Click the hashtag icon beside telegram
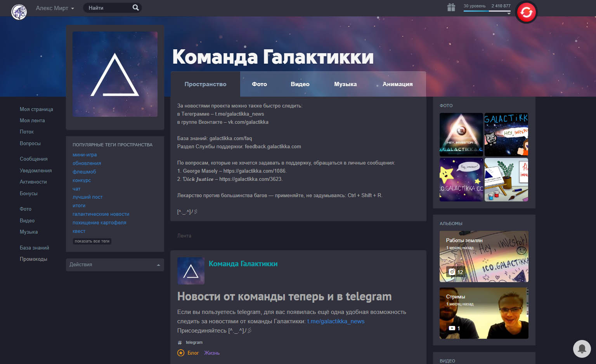 coord(180,343)
